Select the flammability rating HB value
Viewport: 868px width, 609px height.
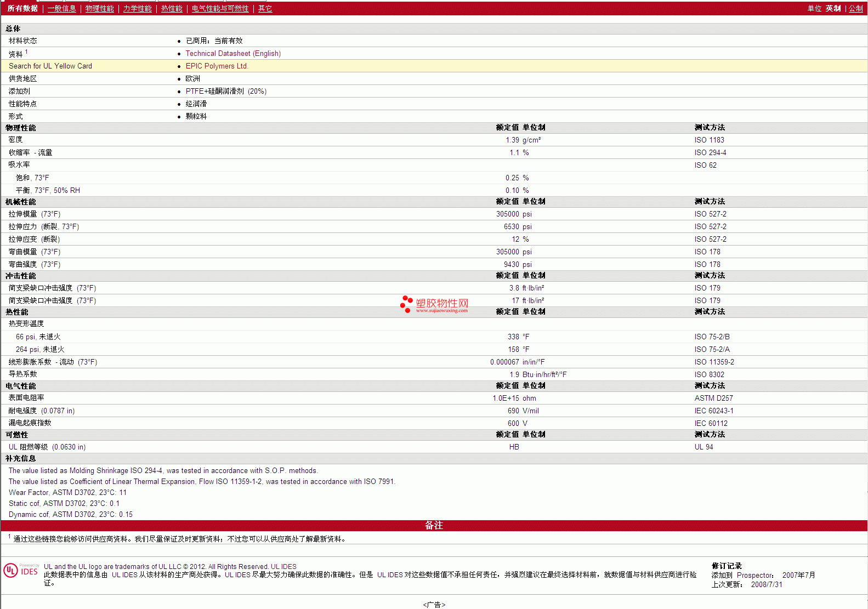(x=514, y=447)
